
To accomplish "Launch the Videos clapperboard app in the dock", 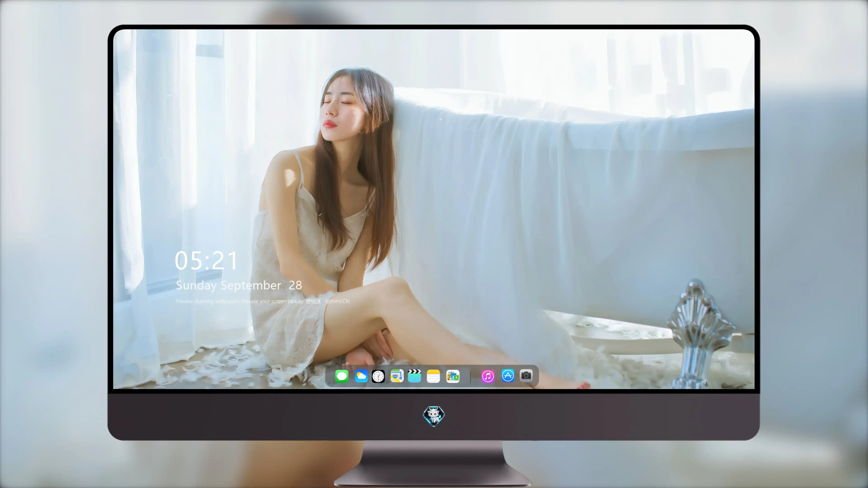I will click(415, 376).
